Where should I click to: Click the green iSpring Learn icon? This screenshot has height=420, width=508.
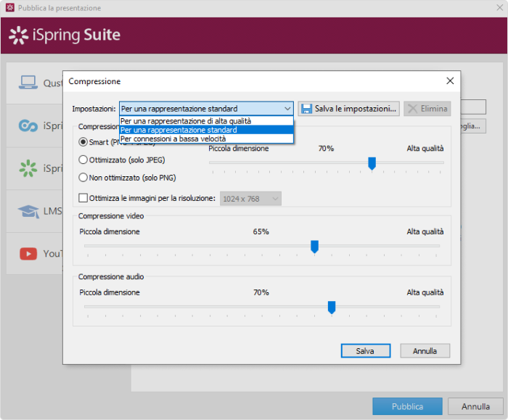coord(28,168)
